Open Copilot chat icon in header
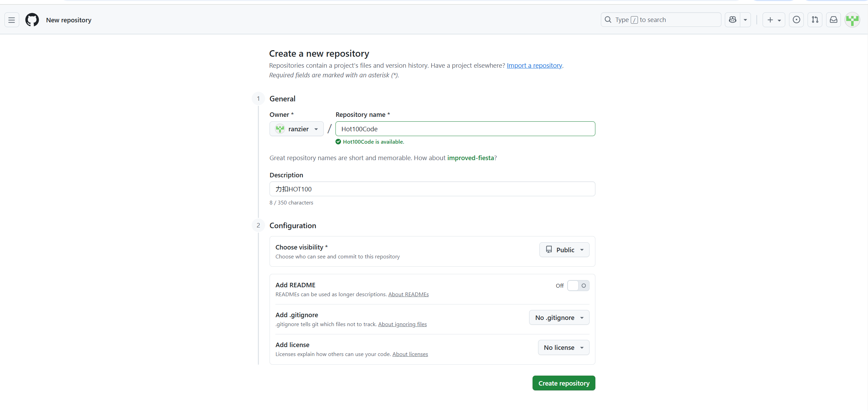Image resolution: width=868 pixels, height=411 pixels. pyautogui.click(x=732, y=20)
